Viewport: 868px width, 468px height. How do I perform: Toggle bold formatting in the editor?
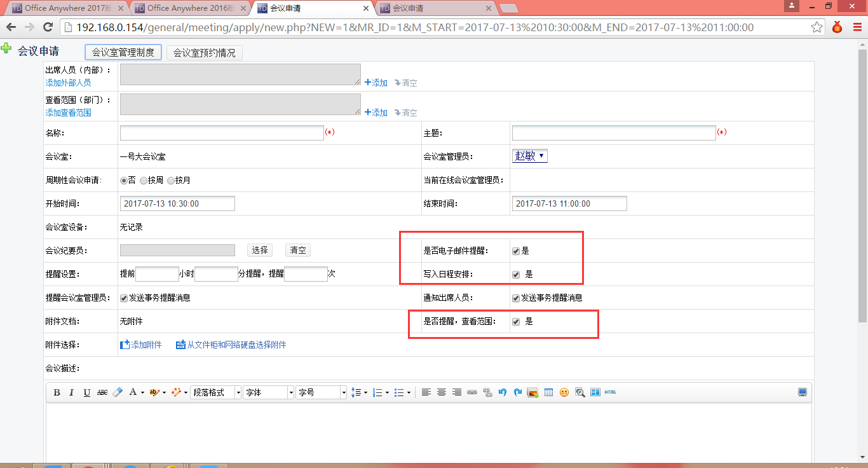[57, 392]
